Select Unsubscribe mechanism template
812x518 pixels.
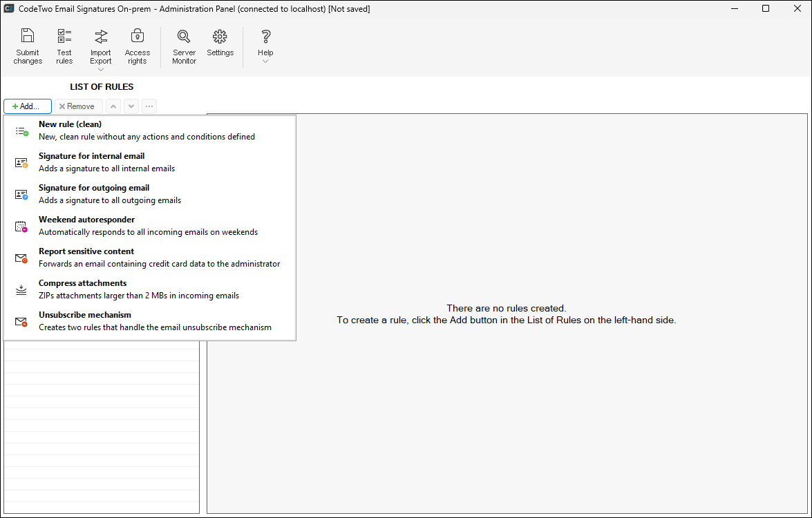click(x=84, y=315)
